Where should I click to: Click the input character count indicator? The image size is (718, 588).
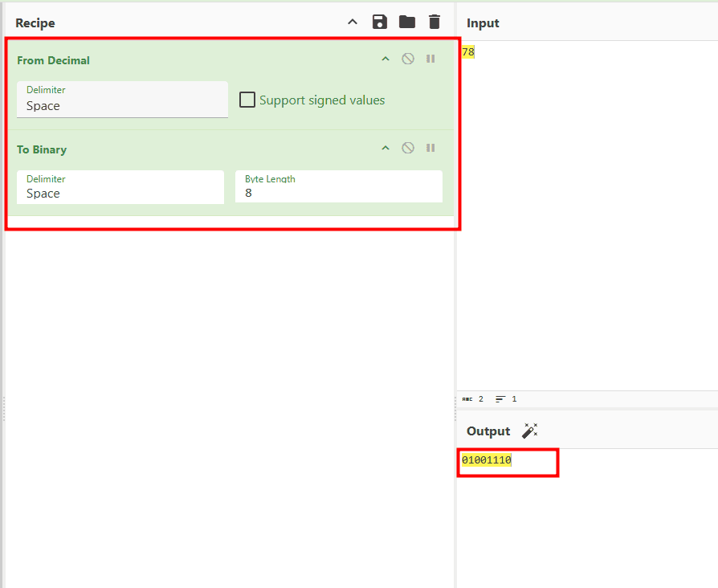point(473,398)
